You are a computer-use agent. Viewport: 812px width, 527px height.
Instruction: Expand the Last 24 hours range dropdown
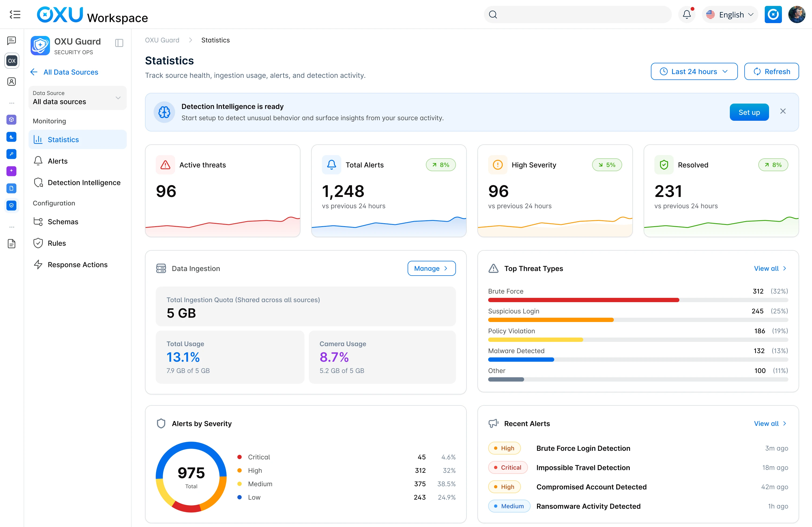click(694, 72)
